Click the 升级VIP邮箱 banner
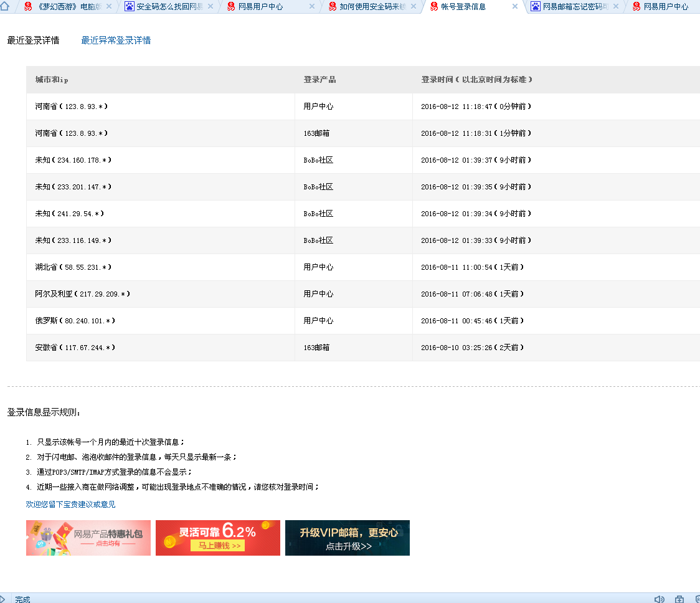Viewport: 700px width, 603px height. (x=347, y=538)
